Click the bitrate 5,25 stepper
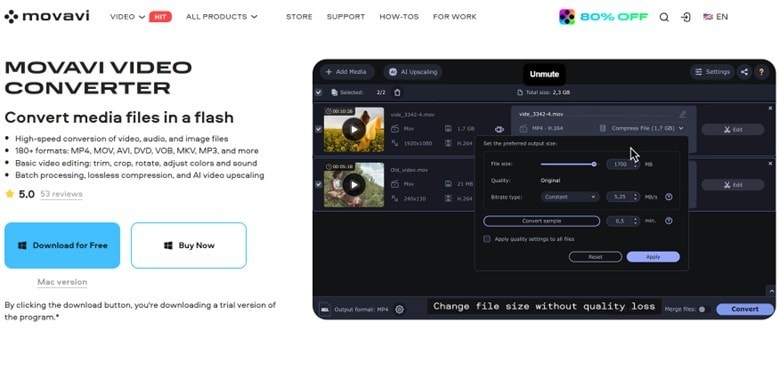780x370 pixels. (622, 197)
